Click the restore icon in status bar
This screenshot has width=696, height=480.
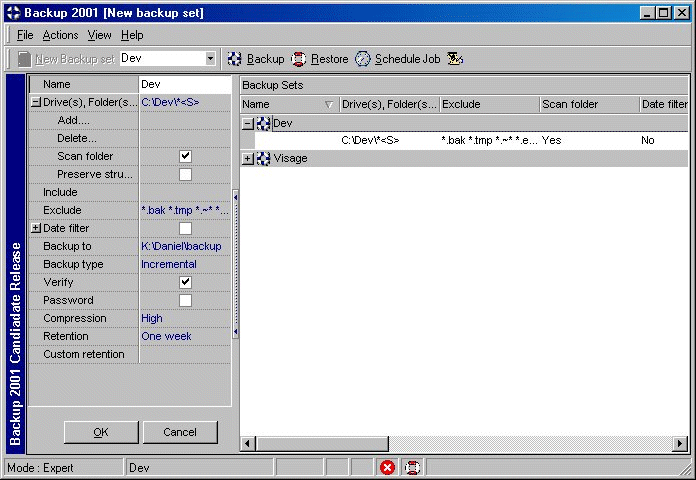(x=412, y=467)
